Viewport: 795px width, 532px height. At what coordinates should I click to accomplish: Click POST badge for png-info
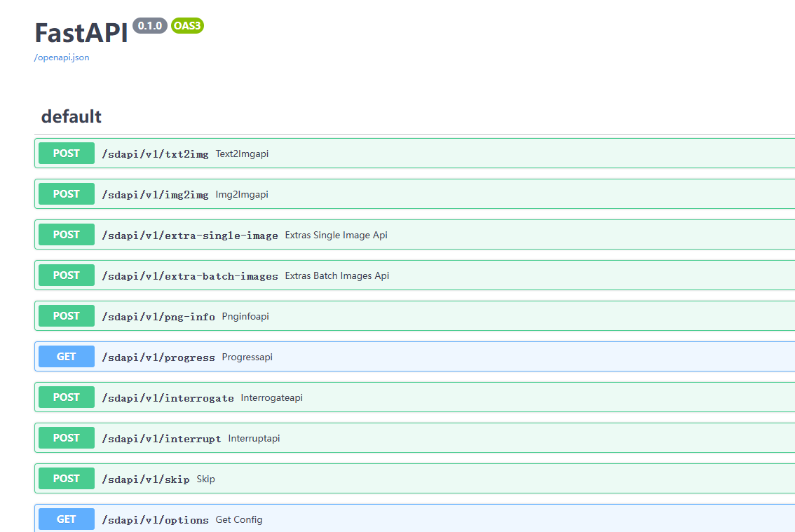(67, 315)
